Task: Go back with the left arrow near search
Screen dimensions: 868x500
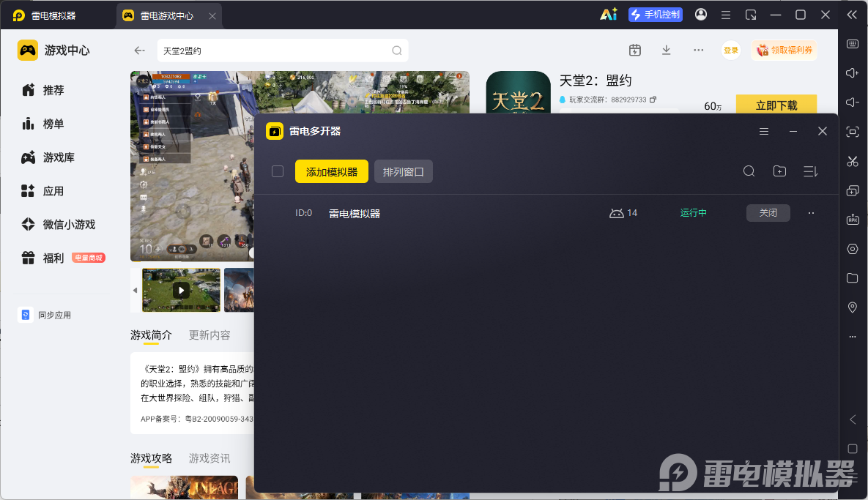Action: [x=139, y=51]
